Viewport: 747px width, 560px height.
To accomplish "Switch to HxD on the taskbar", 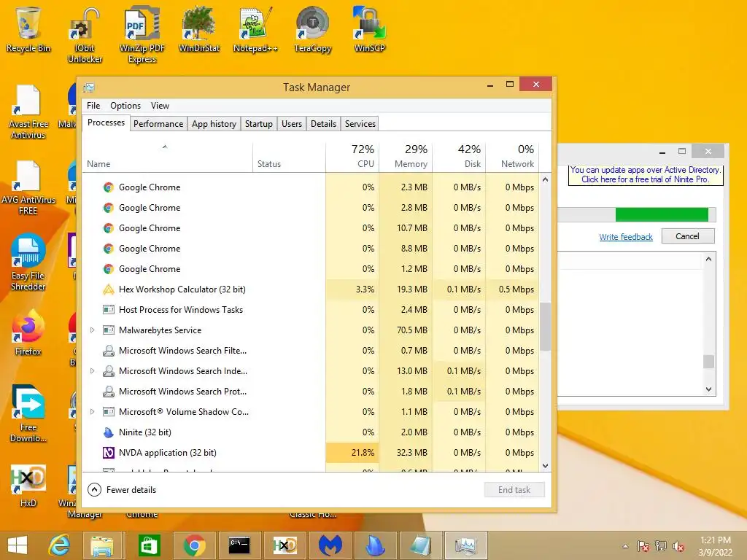I will point(285,545).
